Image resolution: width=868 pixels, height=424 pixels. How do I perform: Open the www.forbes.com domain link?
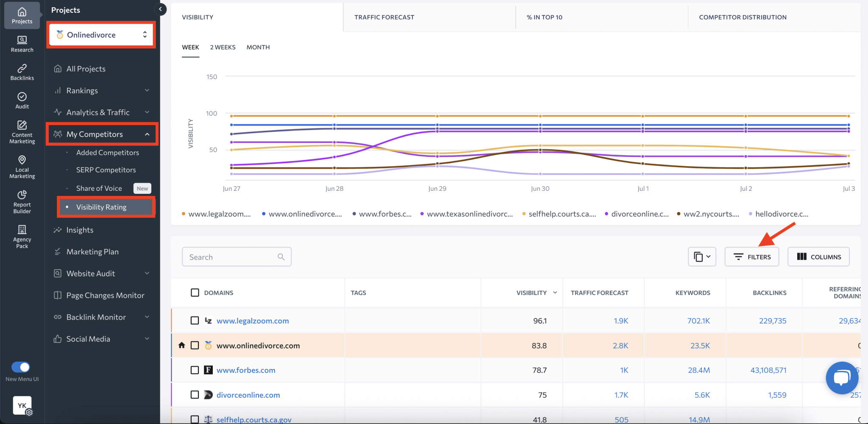246,370
